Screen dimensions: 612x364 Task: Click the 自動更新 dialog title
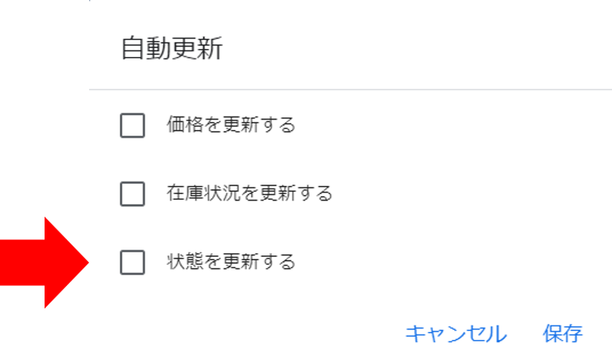(x=172, y=49)
